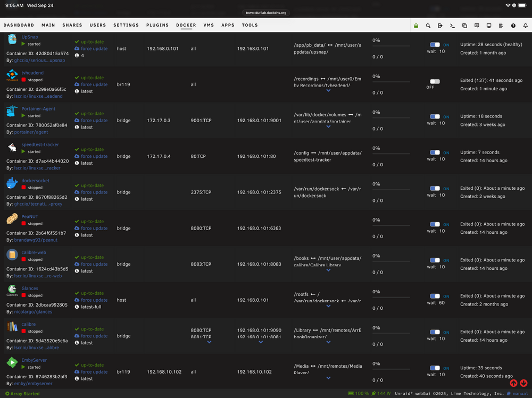Open the Dashboard menu

pyautogui.click(x=19, y=25)
